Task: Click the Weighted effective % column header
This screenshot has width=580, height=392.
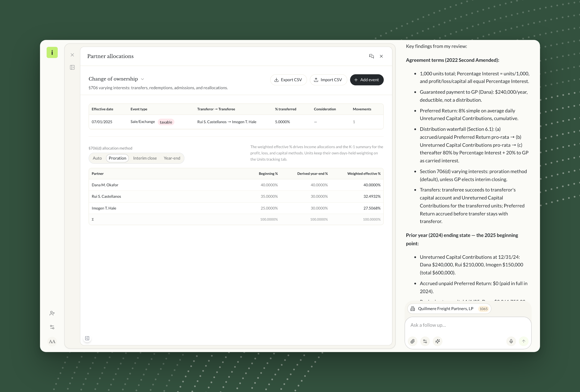Action: click(x=364, y=174)
